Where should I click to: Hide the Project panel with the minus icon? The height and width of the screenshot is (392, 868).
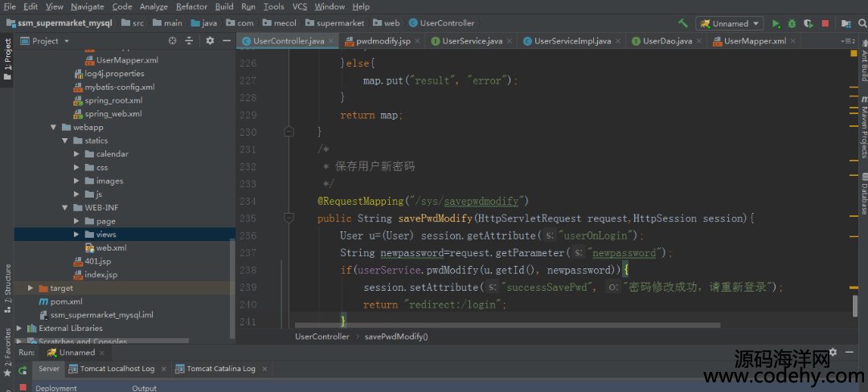tap(227, 41)
